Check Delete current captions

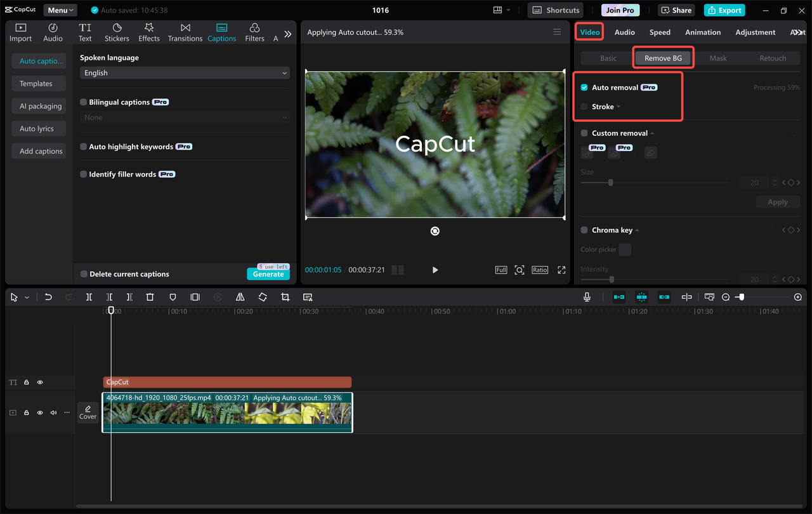(83, 273)
